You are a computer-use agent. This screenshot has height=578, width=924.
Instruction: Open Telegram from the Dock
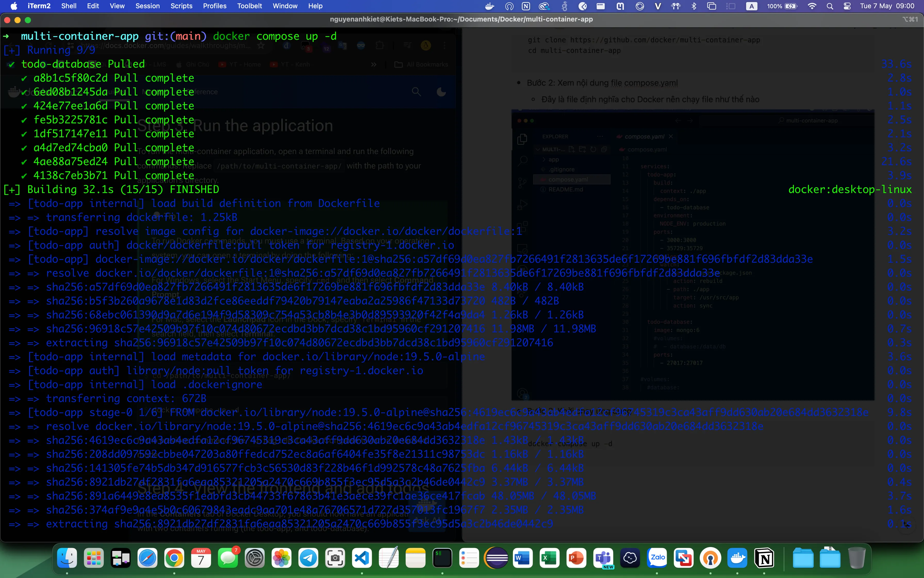click(308, 558)
